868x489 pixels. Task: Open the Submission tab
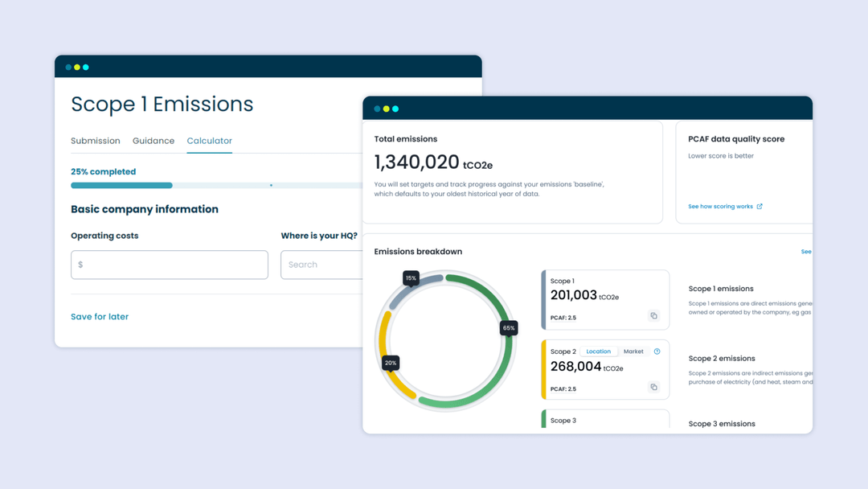click(x=96, y=141)
